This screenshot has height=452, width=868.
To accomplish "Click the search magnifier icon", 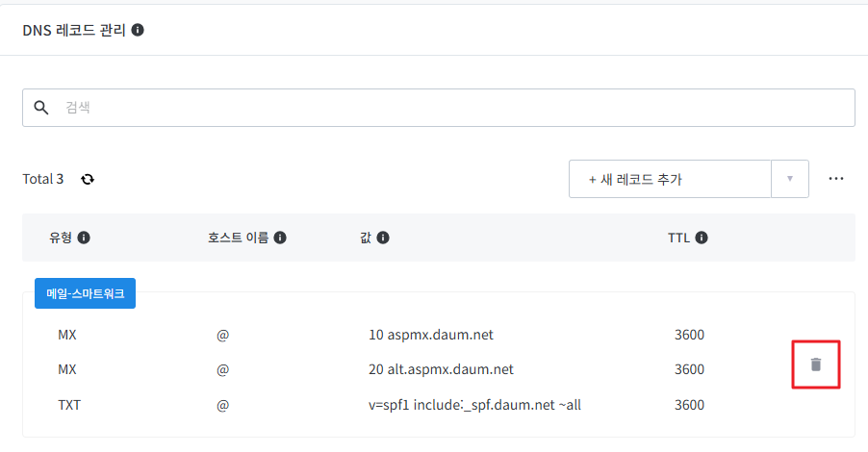I will coord(41,108).
